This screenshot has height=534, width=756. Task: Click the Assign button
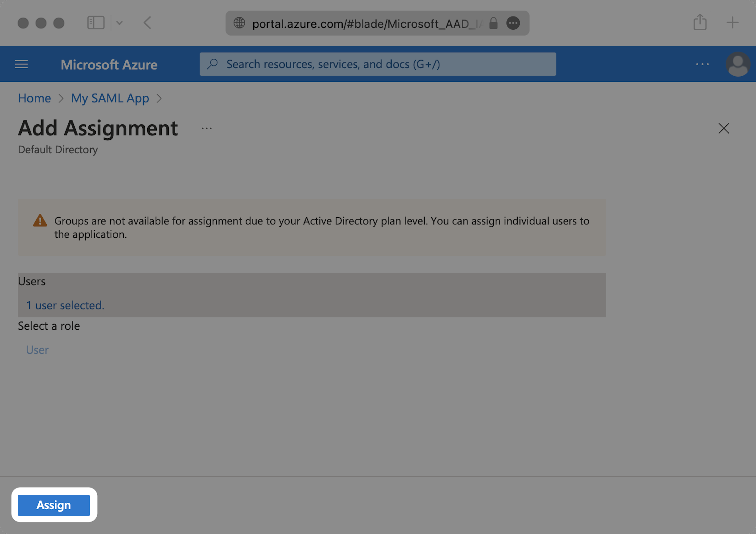tap(54, 505)
